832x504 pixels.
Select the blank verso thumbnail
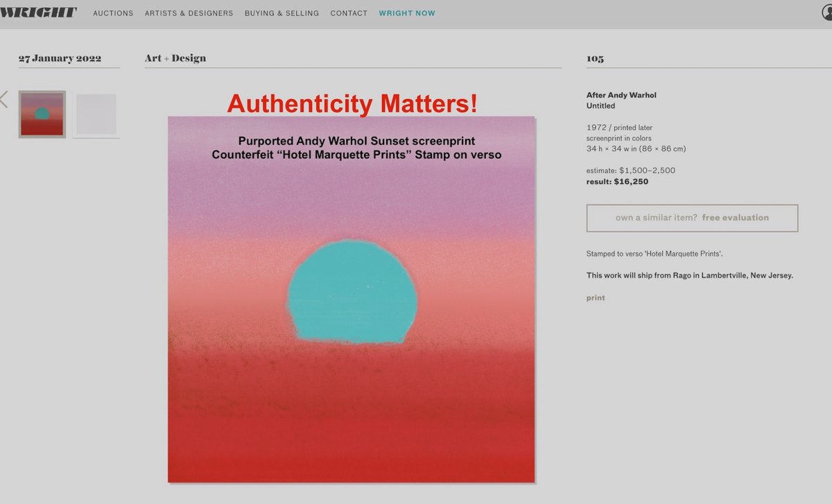click(x=96, y=114)
